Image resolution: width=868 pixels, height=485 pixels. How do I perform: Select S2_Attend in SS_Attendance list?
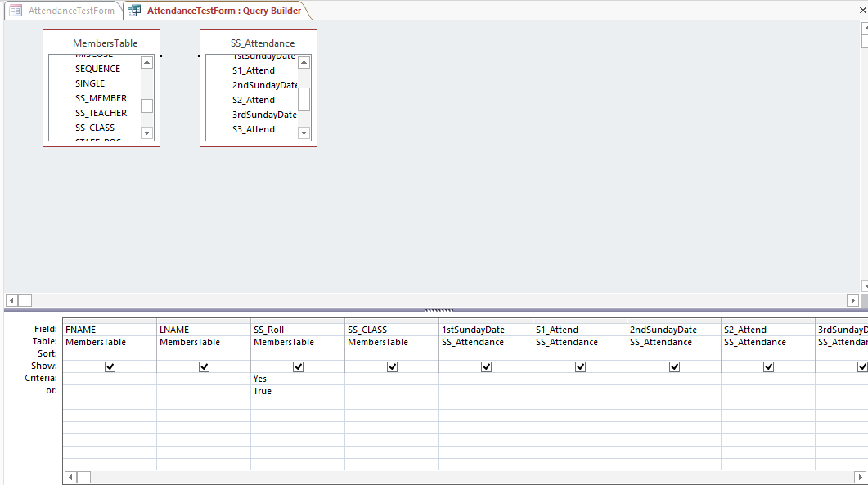pyautogui.click(x=253, y=100)
